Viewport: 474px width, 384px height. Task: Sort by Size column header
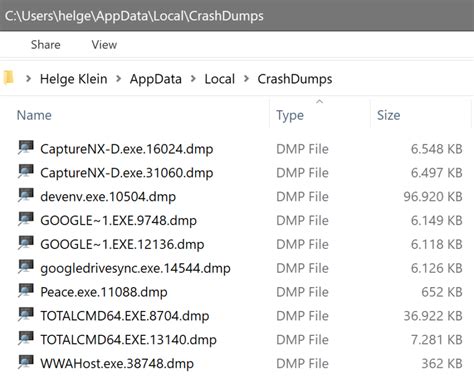point(389,115)
